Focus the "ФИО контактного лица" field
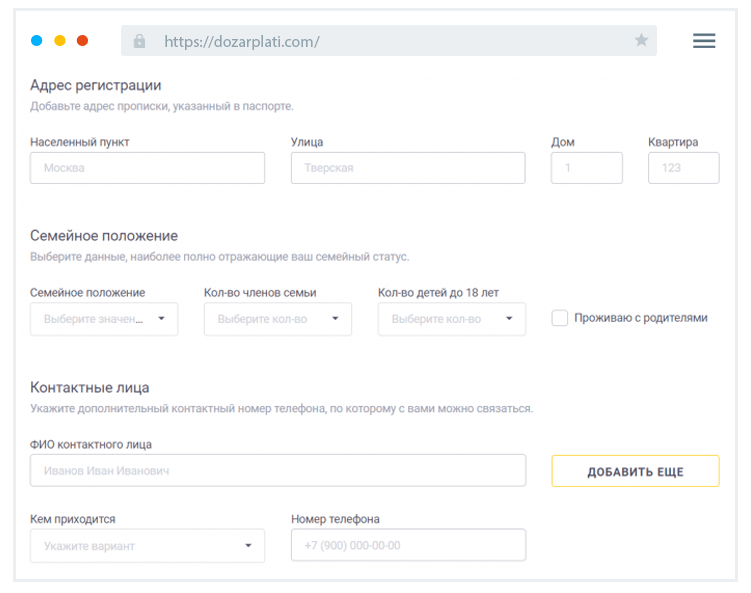Viewport: 751px width, 593px height. pyautogui.click(x=278, y=470)
